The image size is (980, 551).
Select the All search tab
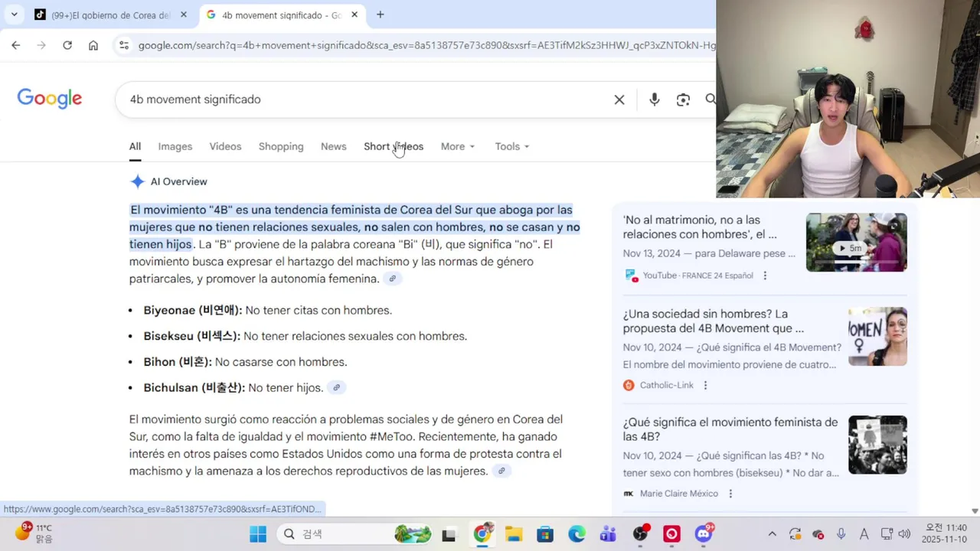(x=135, y=146)
